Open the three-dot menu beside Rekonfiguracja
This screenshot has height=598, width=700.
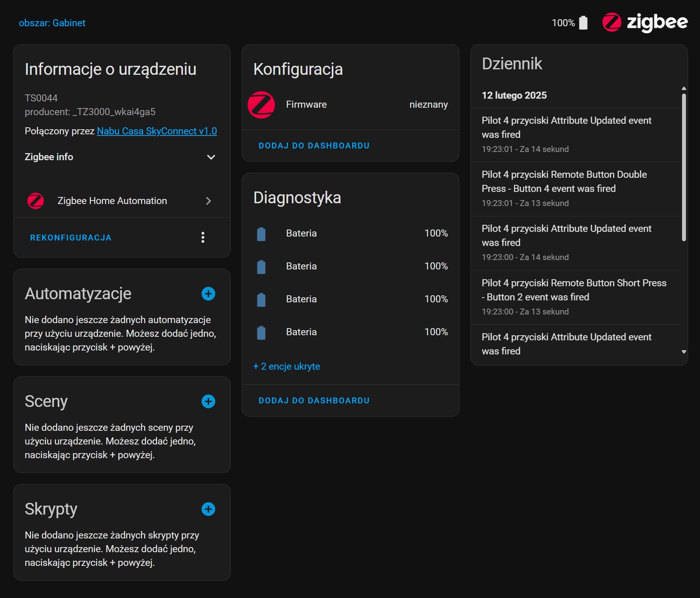203,237
